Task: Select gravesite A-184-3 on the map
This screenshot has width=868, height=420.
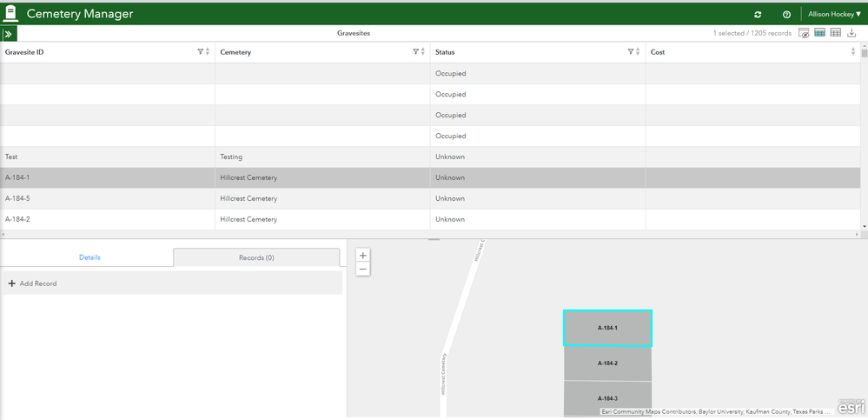Action: (x=607, y=398)
